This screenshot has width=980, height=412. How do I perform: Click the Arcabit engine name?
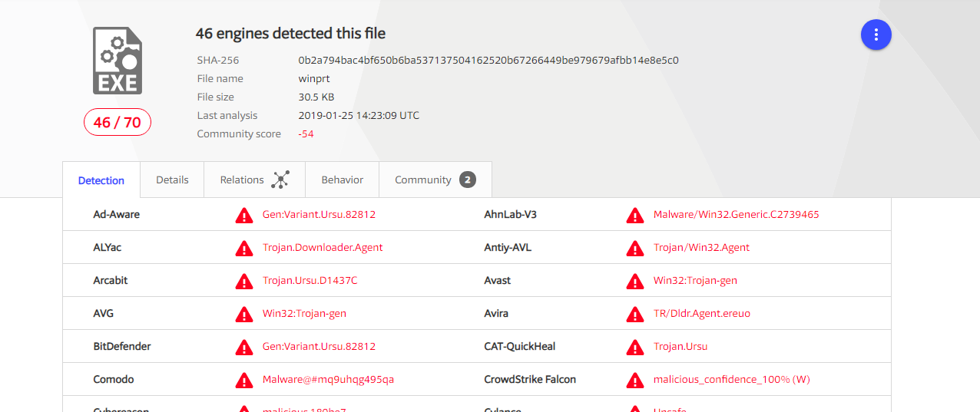pyautogui.click(x=111, y=281)
